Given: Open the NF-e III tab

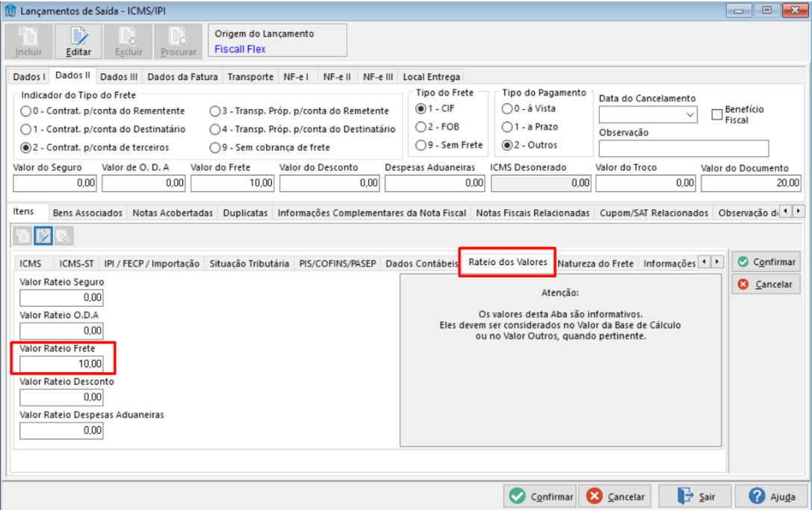Looking at the screenshot, I should [378, 77].
